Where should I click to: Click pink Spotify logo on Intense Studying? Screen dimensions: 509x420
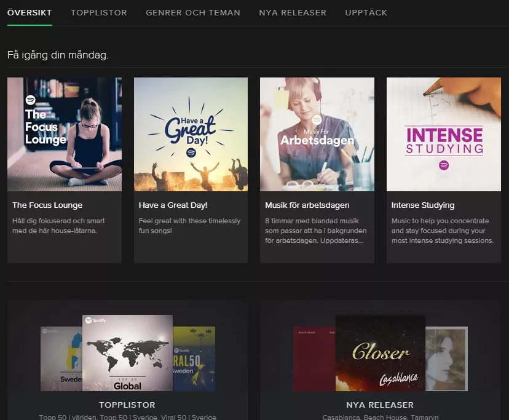444,165
